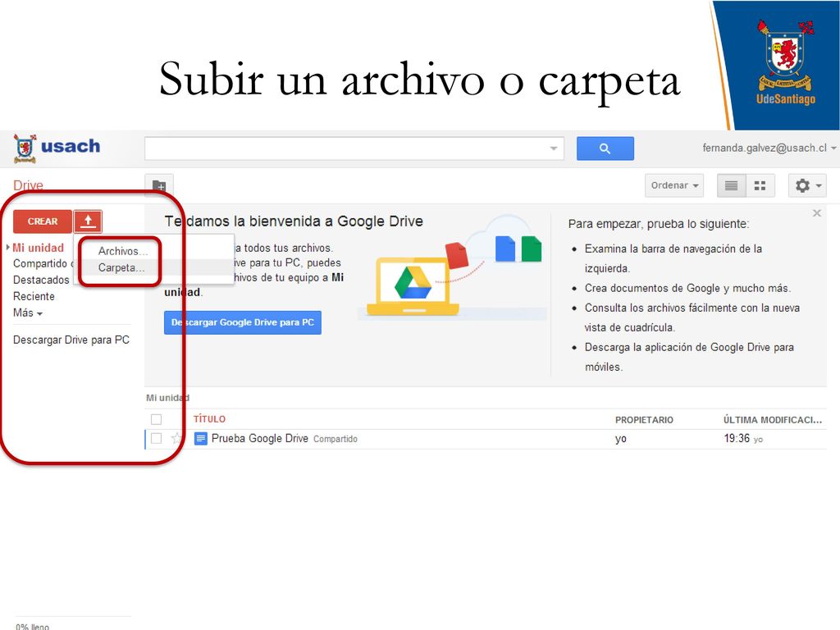Click PROPIETARIO column header
This screenshot has width=840, height=630.
[x=644, y=419]
